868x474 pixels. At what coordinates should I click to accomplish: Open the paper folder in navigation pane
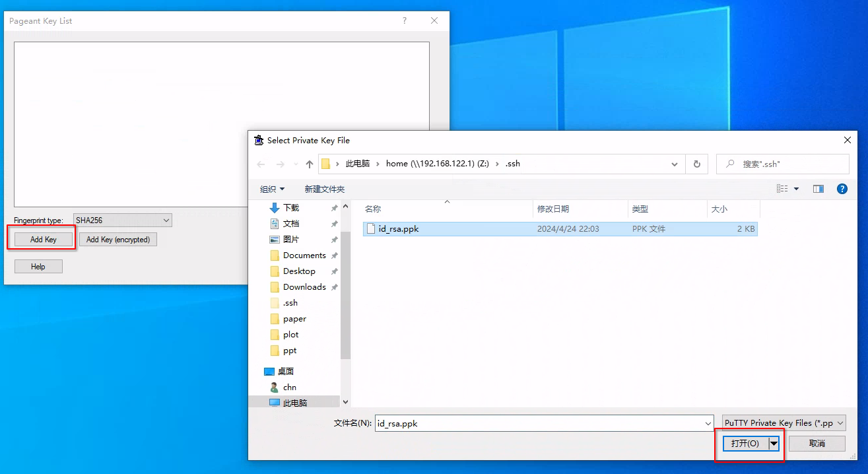(x=294, y=319)
